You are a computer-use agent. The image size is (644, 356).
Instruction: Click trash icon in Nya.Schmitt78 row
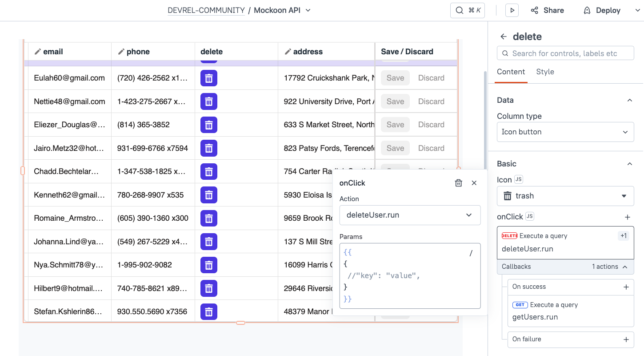point(209,265)
